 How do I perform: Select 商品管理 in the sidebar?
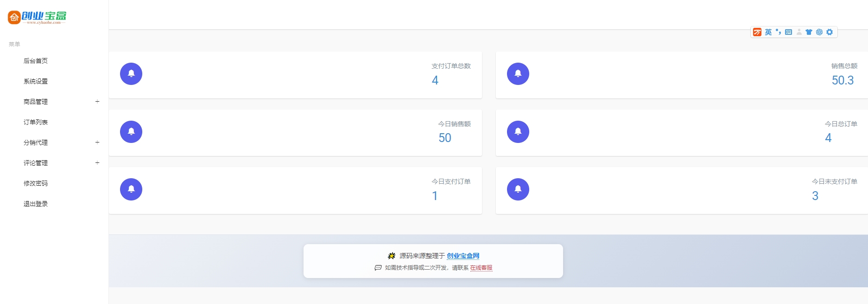(36, 102)
